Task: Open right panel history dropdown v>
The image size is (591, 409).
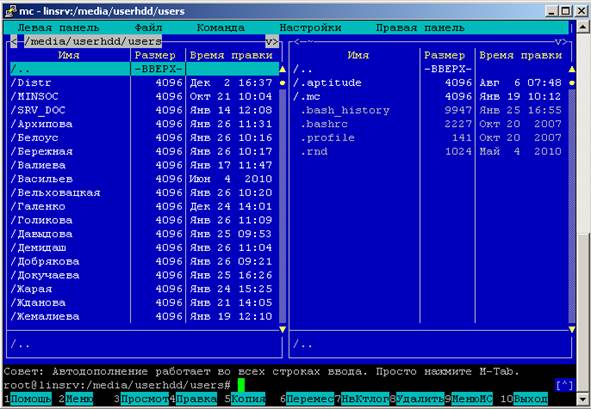Action: coord(561,41)
